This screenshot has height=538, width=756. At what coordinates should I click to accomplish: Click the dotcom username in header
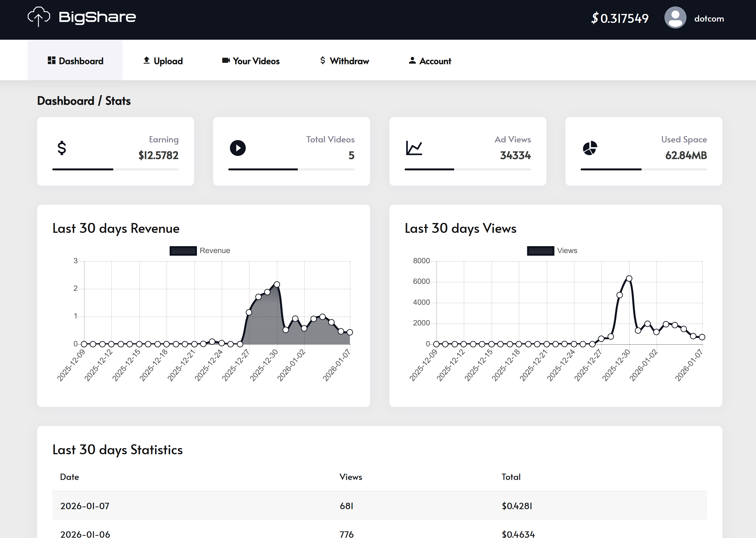pyautogui.click(x=709, y=18)
